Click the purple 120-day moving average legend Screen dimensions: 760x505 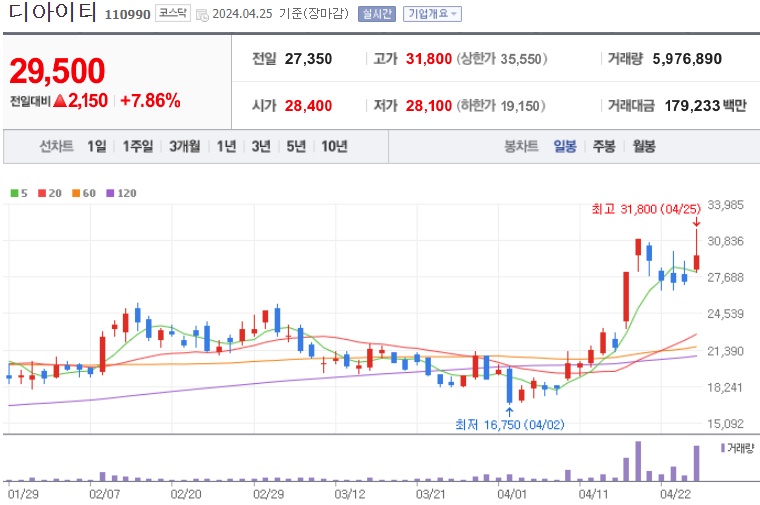(x=121, y=193)
